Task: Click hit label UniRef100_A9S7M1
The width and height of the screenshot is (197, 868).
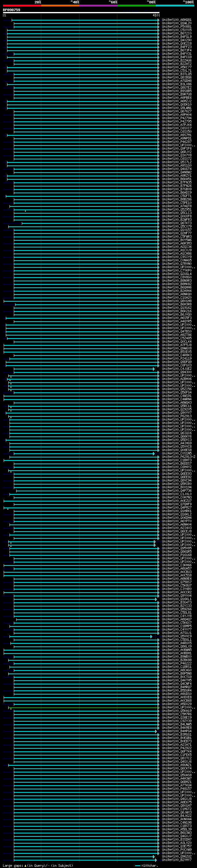Action: 176,135
